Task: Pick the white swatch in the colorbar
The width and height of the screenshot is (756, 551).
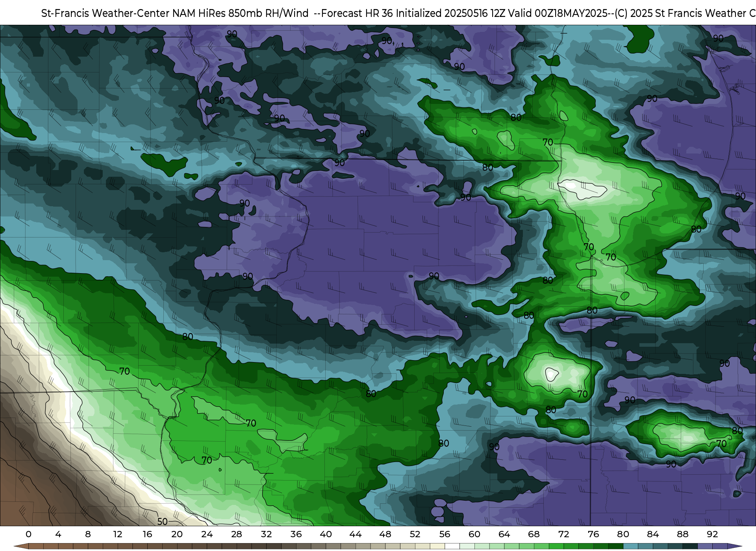Action: click(452, 546)
